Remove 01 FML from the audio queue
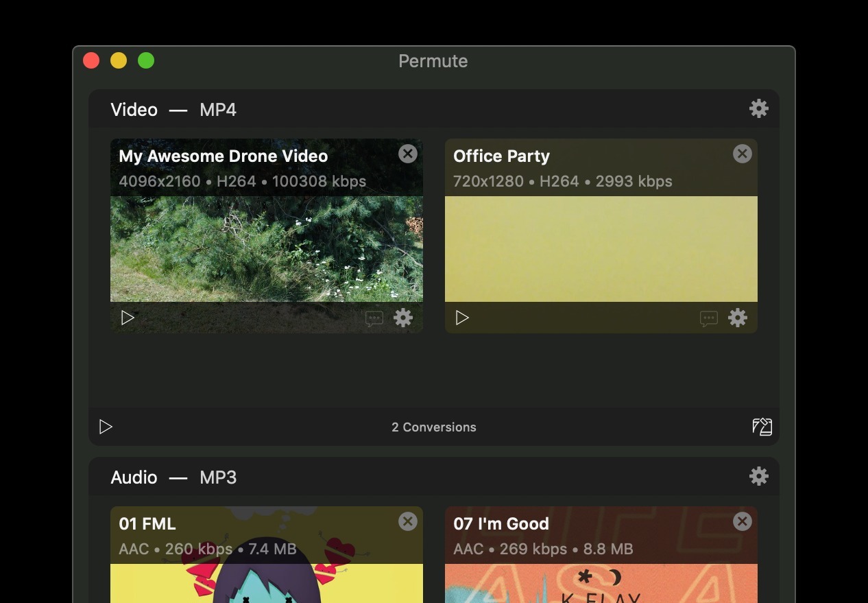Viewport: 868px width, 603px height. point(407,521)
